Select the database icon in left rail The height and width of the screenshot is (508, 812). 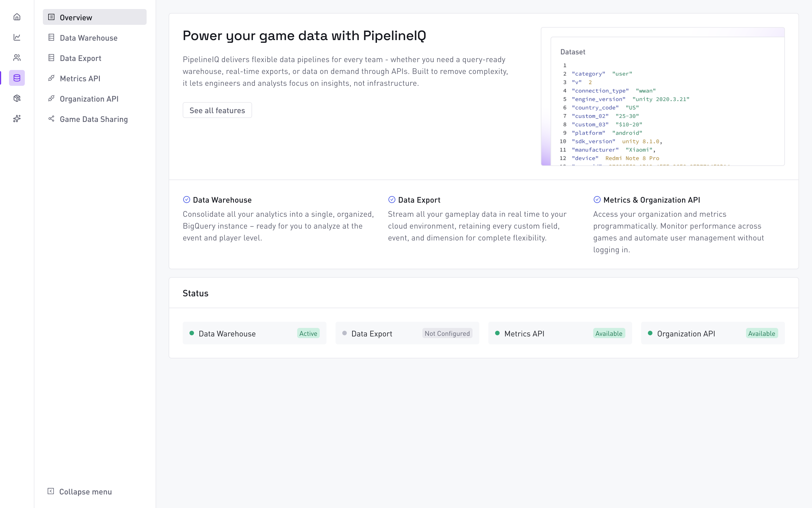[17, 78]
